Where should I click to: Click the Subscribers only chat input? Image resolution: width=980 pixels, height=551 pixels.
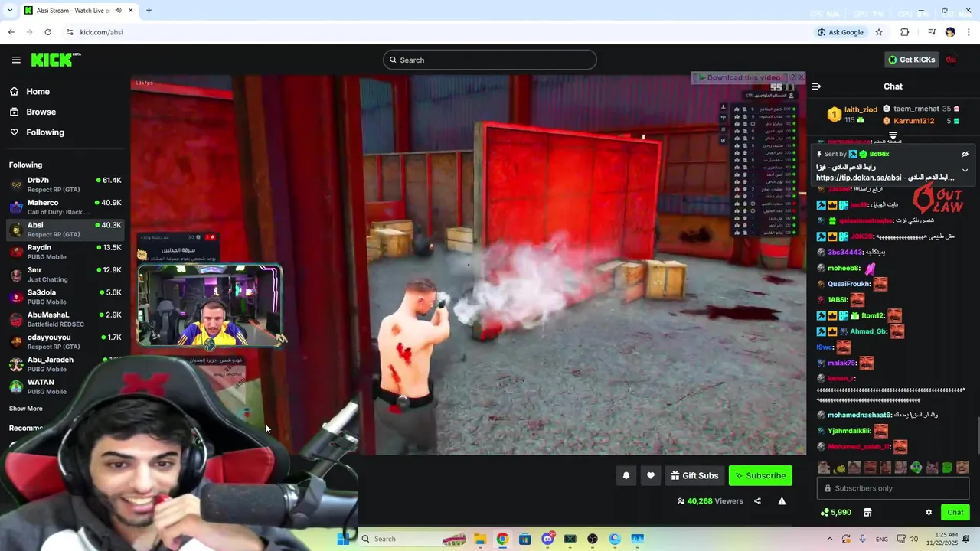(x=893, y=488)
